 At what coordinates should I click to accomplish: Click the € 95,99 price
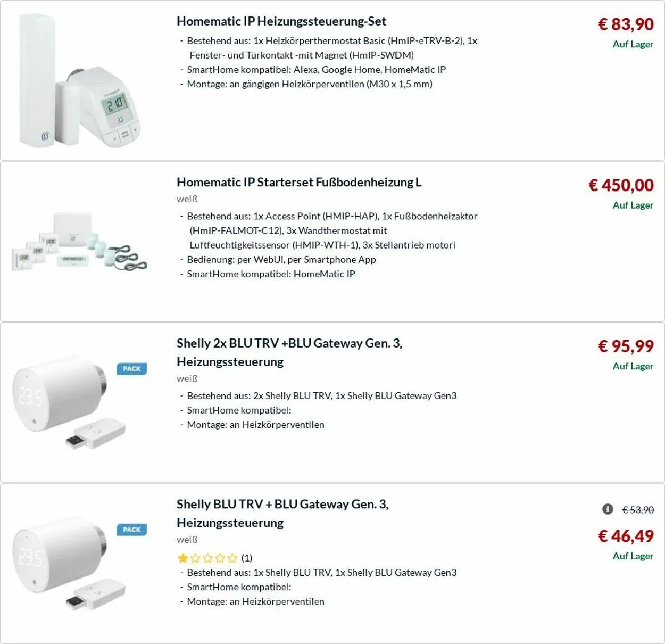pos(626,346)
